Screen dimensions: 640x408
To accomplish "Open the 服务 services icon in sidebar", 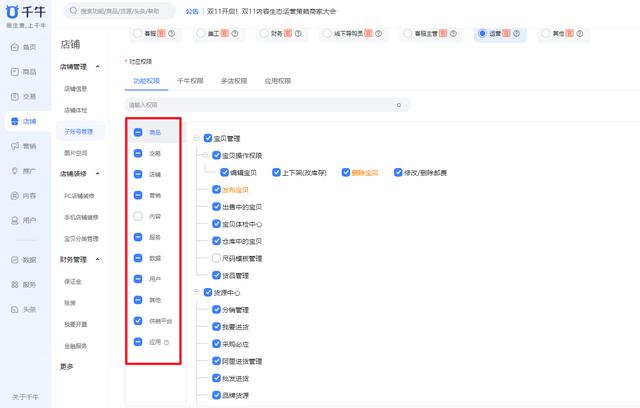I will pyautogui.click(x=15, y=284).
